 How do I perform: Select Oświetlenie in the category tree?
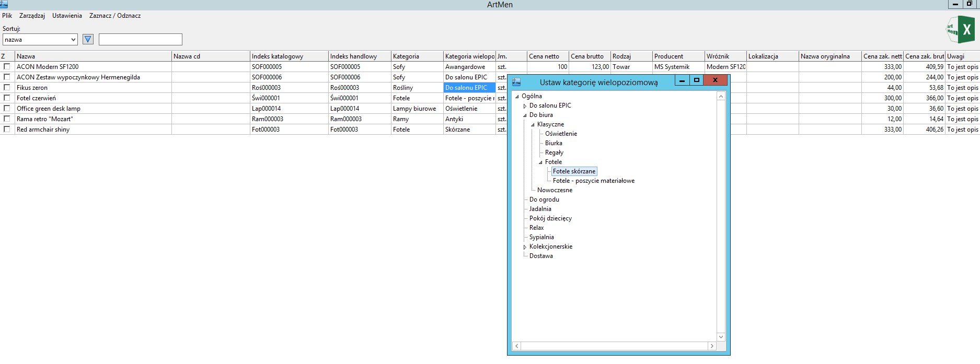pos(561,134)
